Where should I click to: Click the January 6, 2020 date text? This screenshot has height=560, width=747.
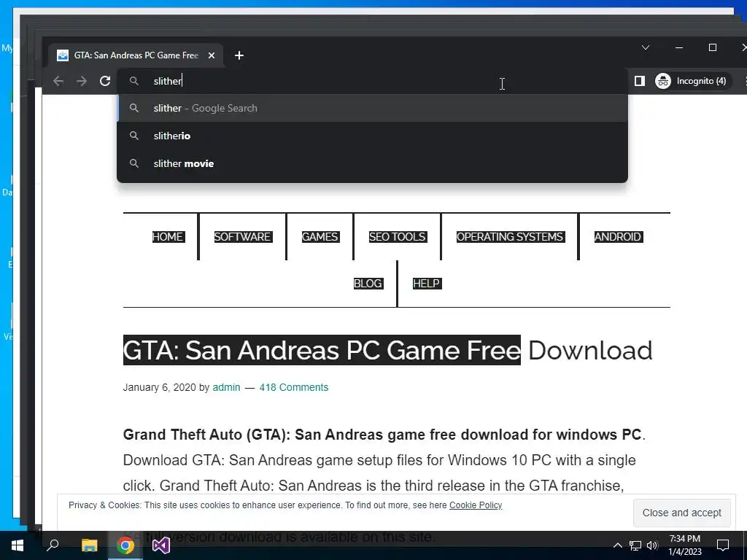coord(160,387)
